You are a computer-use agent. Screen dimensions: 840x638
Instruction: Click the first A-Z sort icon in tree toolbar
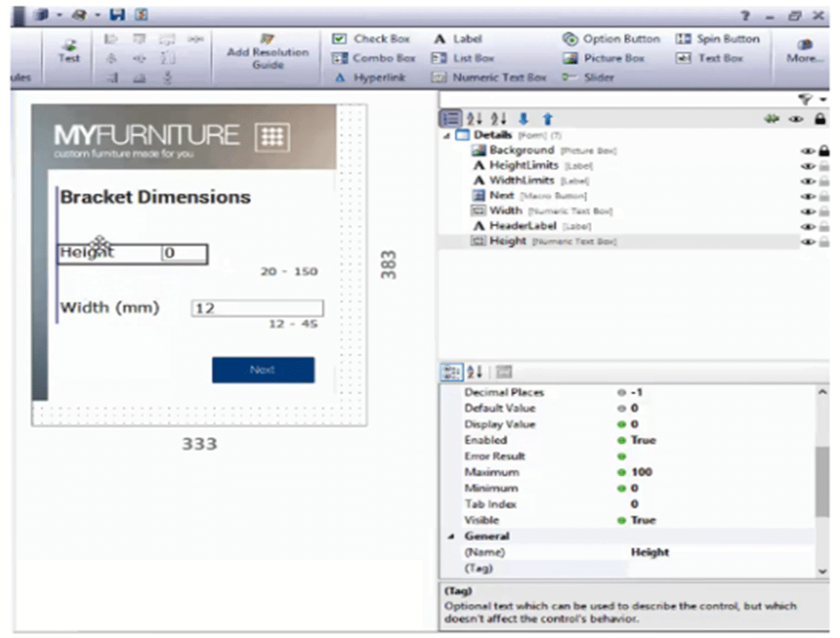(475, 118)
